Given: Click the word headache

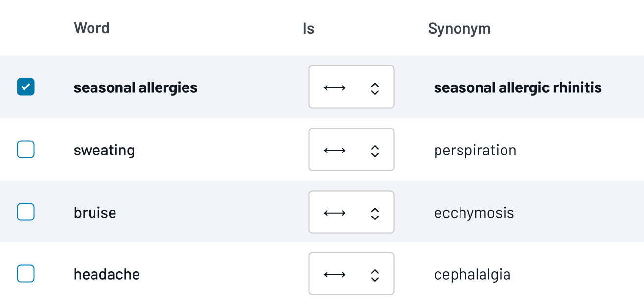Looking at the screenshot, I should (107, 274).
